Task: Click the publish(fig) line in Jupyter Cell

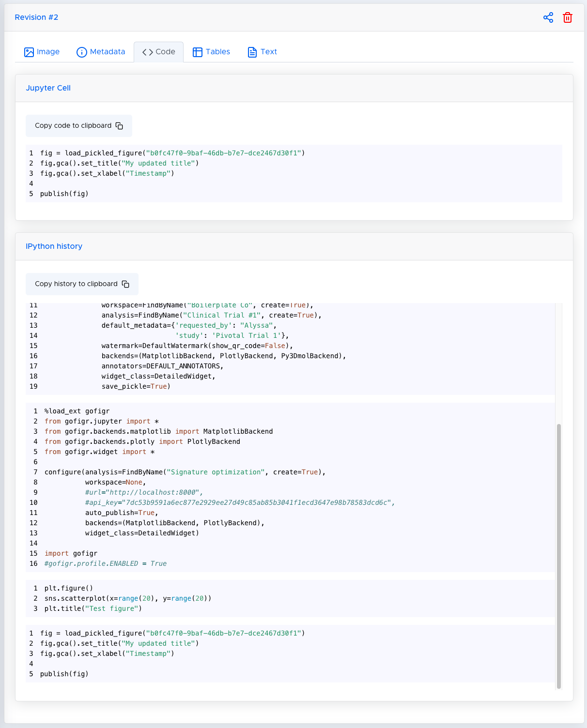Action: 64,194
